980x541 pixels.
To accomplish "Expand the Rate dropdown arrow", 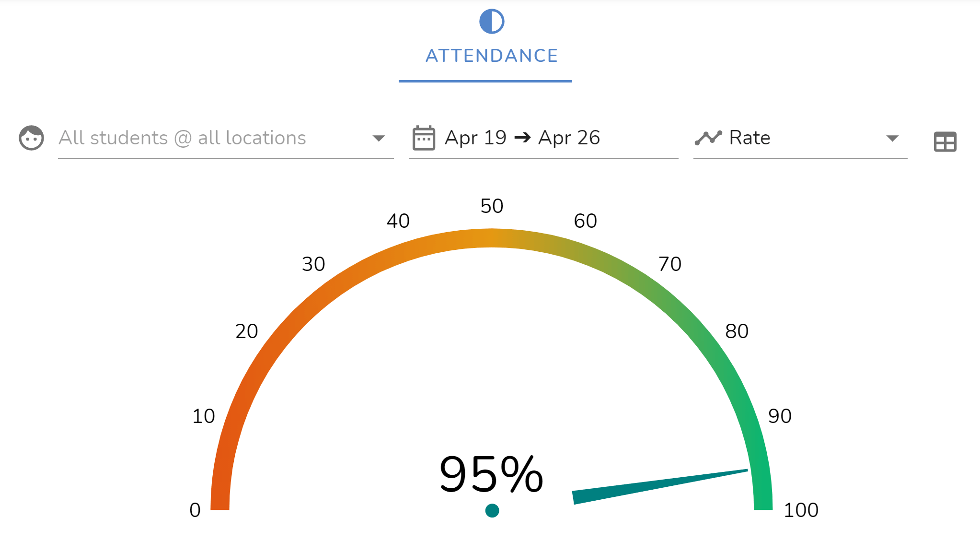I will [x=892, y=139].
